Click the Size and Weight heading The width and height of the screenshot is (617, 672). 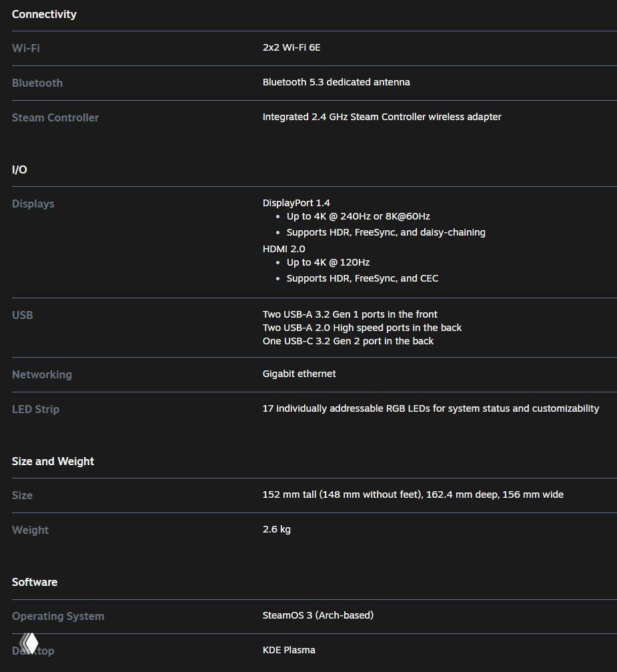53,461
